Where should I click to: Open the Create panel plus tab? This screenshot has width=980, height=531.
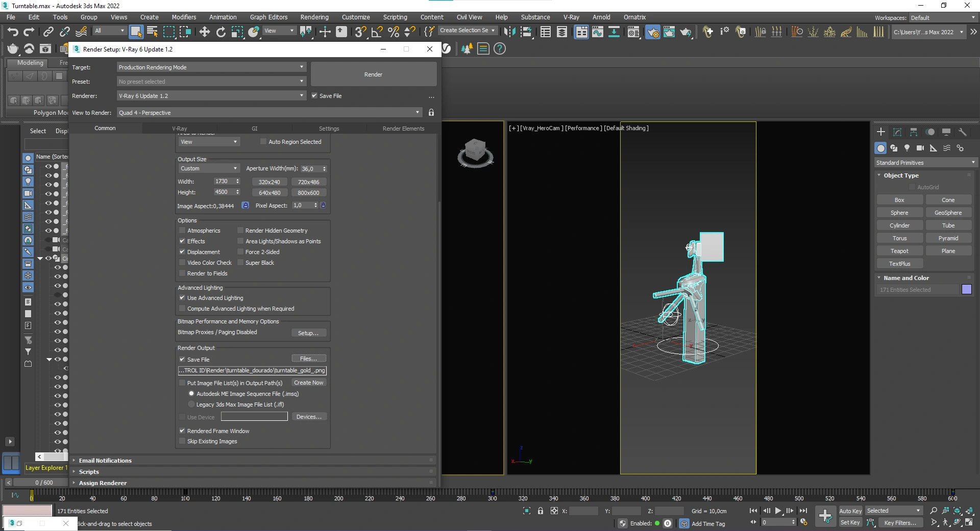pyautogui.click(x=881, y=132)
